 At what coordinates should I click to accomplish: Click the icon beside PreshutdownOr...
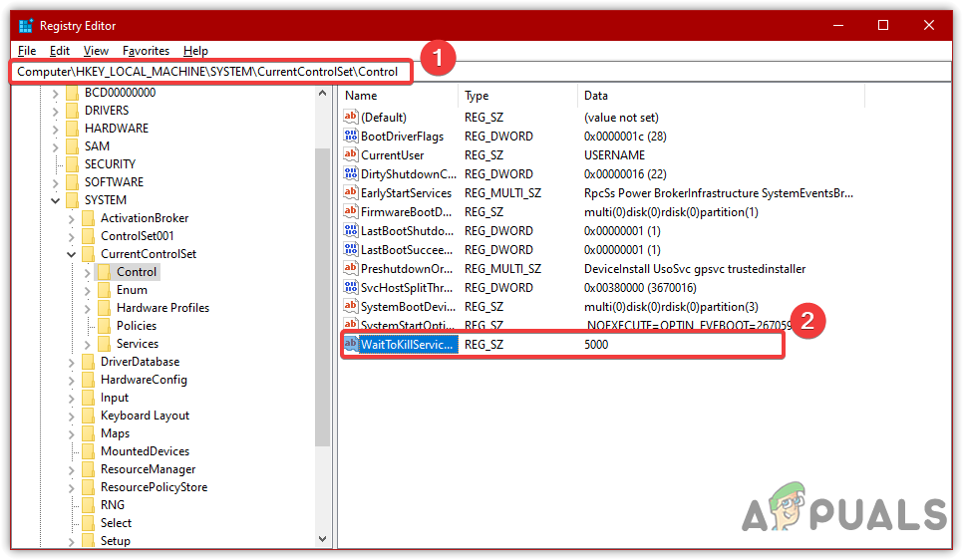pyautogui.click(x=351, y=268)
